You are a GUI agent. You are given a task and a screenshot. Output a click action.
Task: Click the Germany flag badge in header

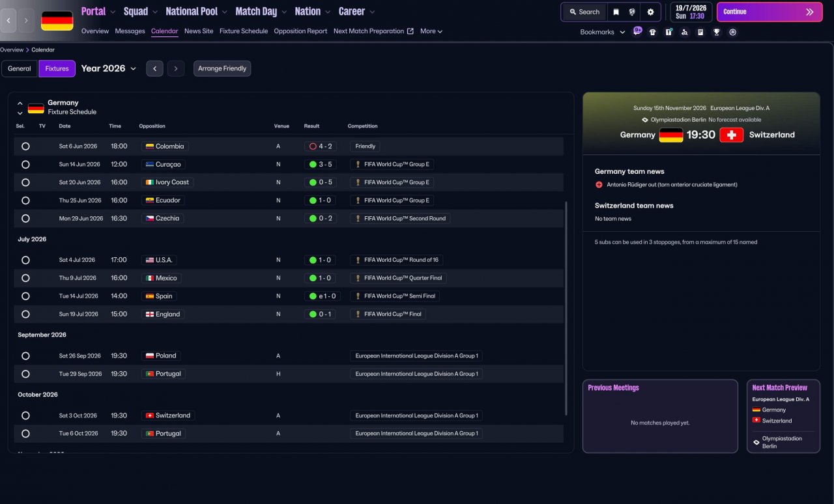57,21
